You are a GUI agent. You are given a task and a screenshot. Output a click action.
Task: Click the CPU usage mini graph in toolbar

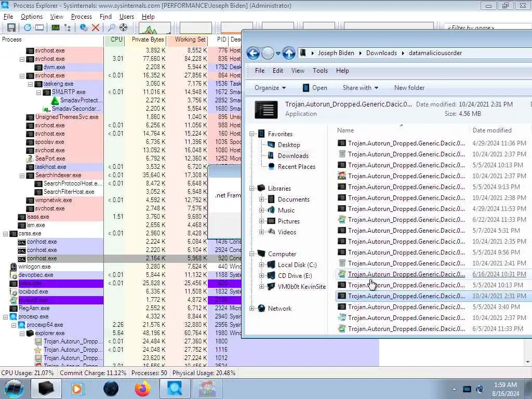(154, 28)
